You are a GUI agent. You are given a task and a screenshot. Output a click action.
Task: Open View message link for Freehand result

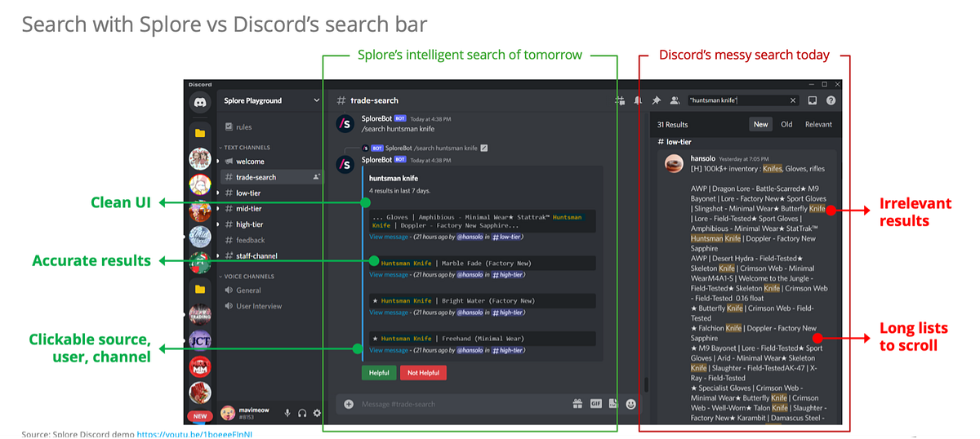(x=389, y=350)
